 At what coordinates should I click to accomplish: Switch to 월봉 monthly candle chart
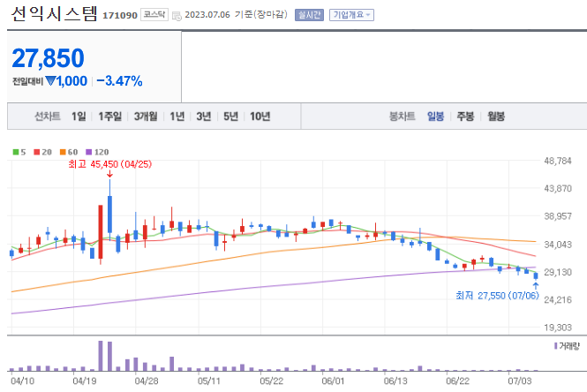pyautogui.click(x=496, y=117)
